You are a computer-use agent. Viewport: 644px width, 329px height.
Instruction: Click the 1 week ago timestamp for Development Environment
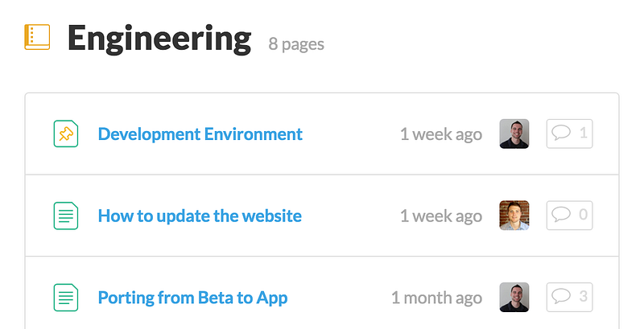tap(441, 134)
